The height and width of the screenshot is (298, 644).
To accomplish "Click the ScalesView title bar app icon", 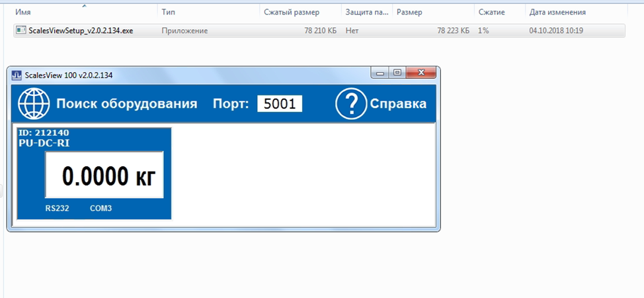I will (17, 75).
